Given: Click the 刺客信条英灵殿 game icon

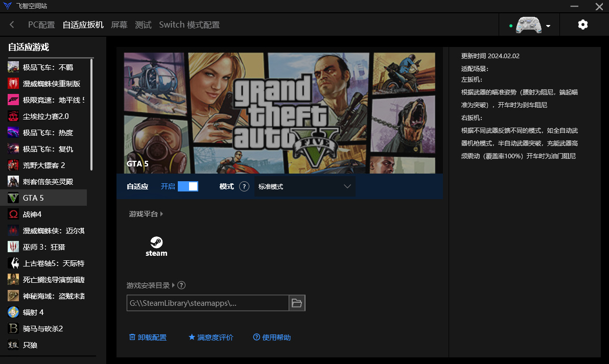Looking at the screenshot, I should click(x=13, y=181).
